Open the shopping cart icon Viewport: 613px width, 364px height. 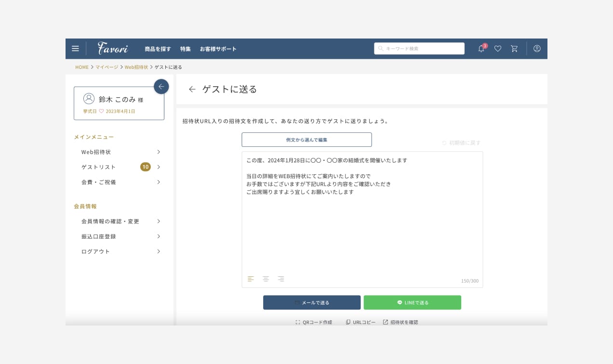[x=514, y=49]
